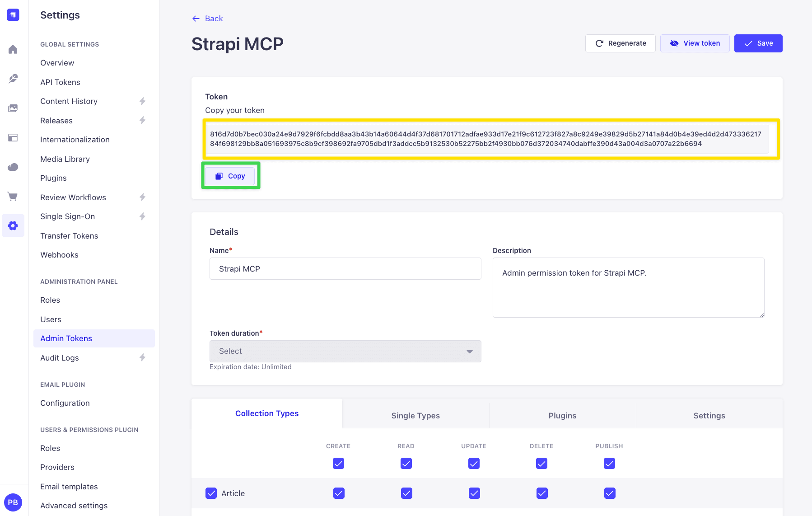Go back via the Back link
This screenshot has width=812, height=516.
[x=208, y=19]
